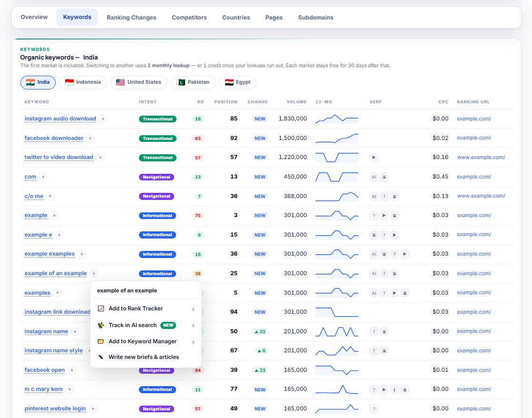
Task: Click AI SERP icon in example examples row
Action: 374,254
